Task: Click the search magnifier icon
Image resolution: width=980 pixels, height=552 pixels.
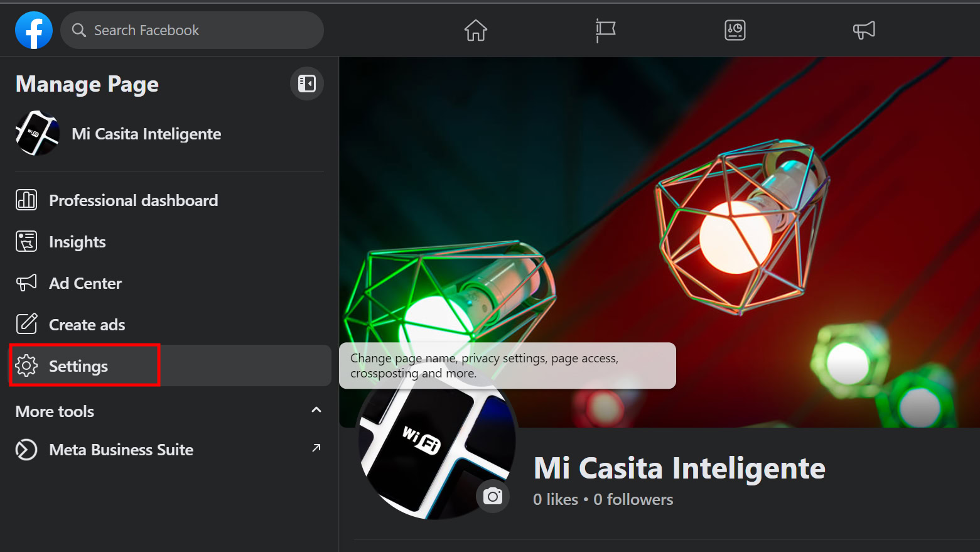Action: point(78,30)
